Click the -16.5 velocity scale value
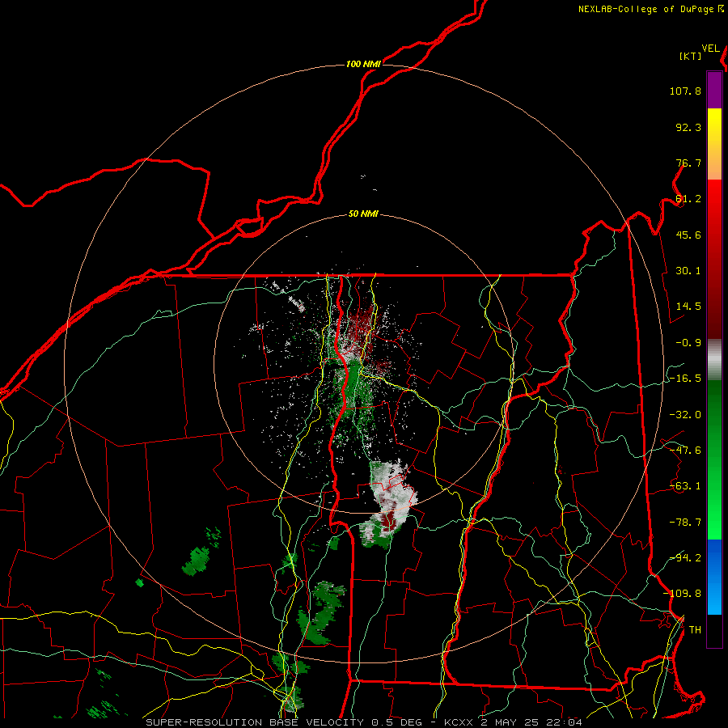 pyautogui.click(x=685, y=379)
